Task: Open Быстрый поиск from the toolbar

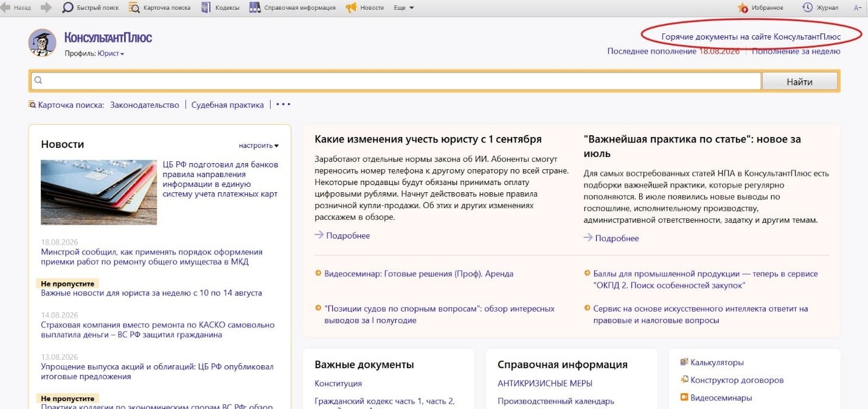Action: [x=91, y=8]
